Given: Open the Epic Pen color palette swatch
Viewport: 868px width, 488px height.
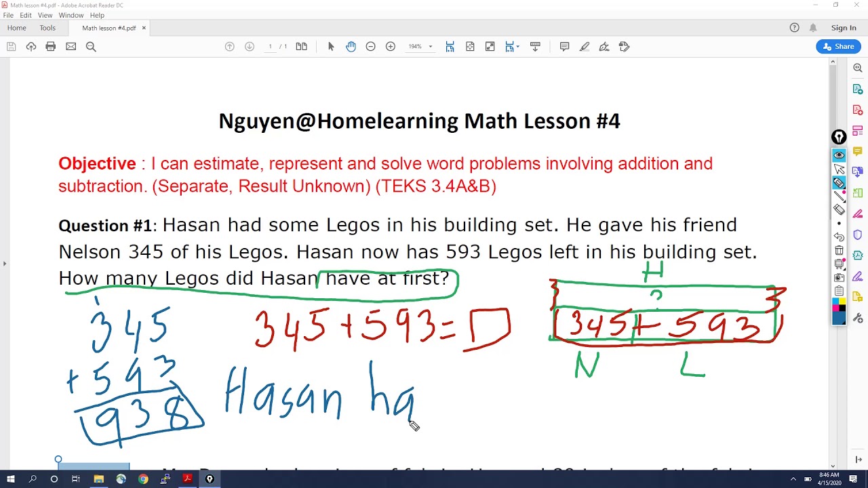Looking at the screenshot, I should 839,311.
